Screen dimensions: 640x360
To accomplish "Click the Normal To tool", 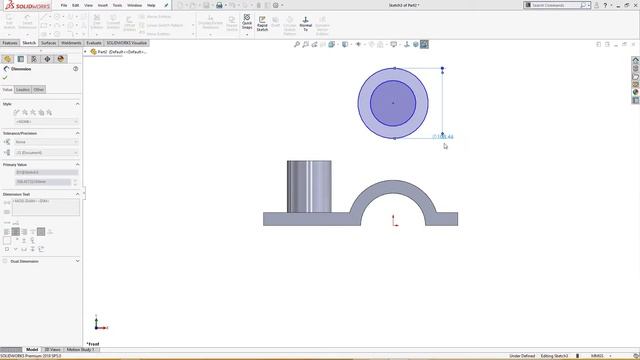I will pyautogui.click(x=305, y=24).
